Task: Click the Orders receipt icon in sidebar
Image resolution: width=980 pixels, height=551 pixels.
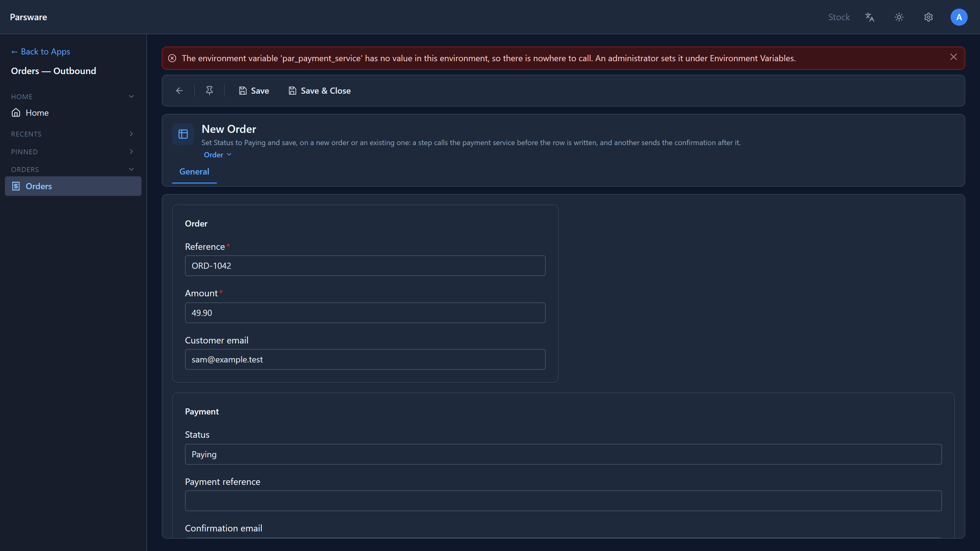Action: tap(16, 186)
